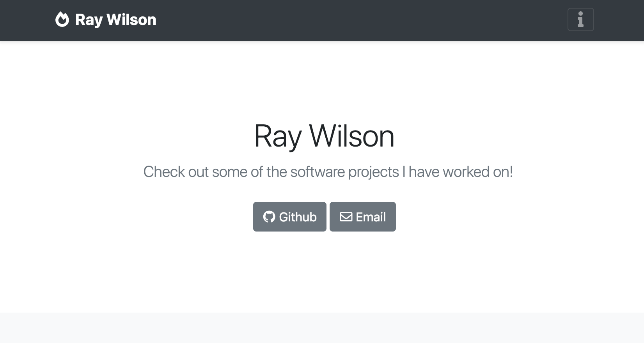
Task: Click the flame logo icon in navbar
Action: click(x=62, y=19)
